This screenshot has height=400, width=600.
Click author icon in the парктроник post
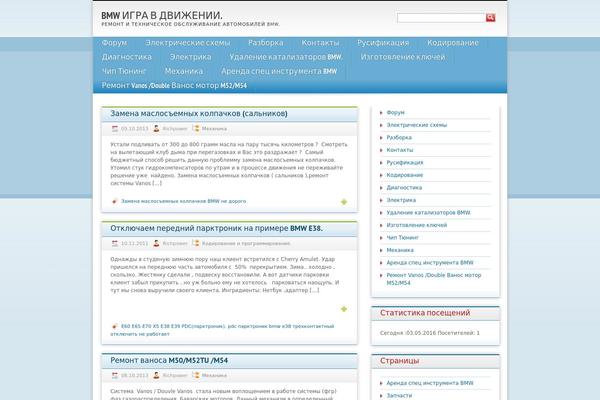click(x=156, y=243)
